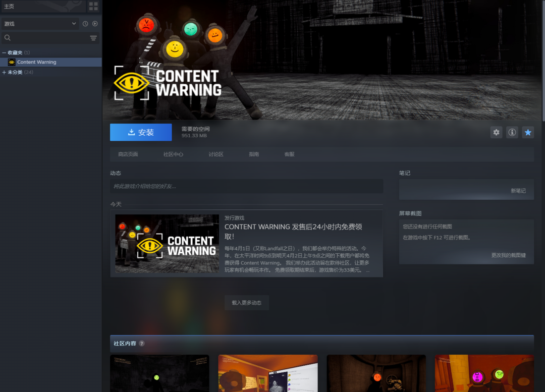Click the question mark beside 社区内容
This screenshot has width=545, height=392.
(142, 344)
